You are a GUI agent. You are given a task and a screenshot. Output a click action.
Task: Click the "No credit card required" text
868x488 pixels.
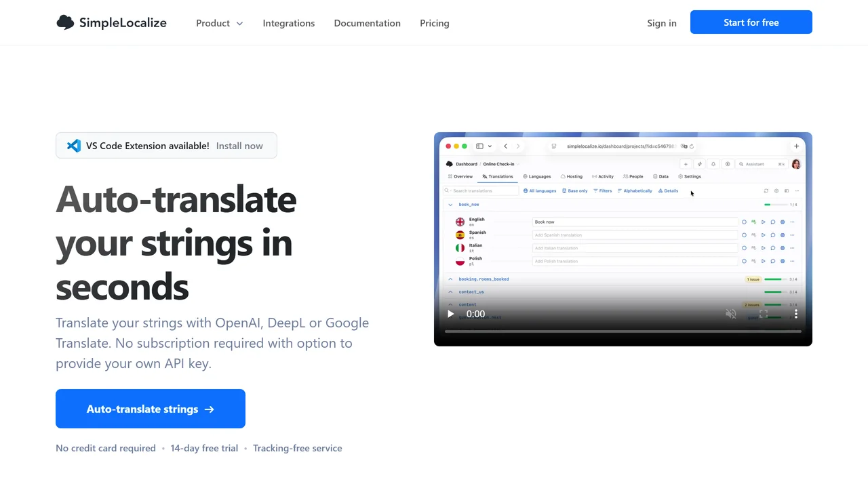(x=106, y=448)
